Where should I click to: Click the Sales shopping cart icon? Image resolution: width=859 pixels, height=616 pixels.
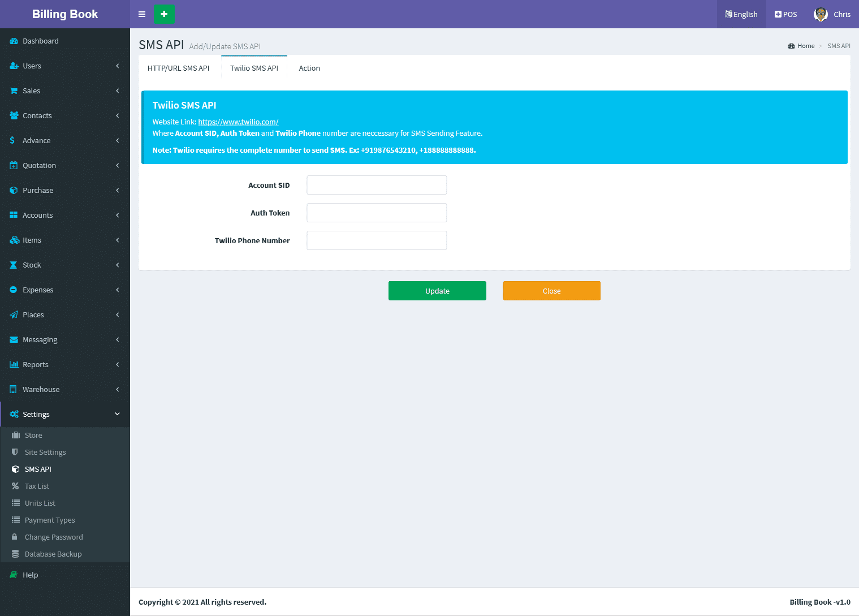14,91
